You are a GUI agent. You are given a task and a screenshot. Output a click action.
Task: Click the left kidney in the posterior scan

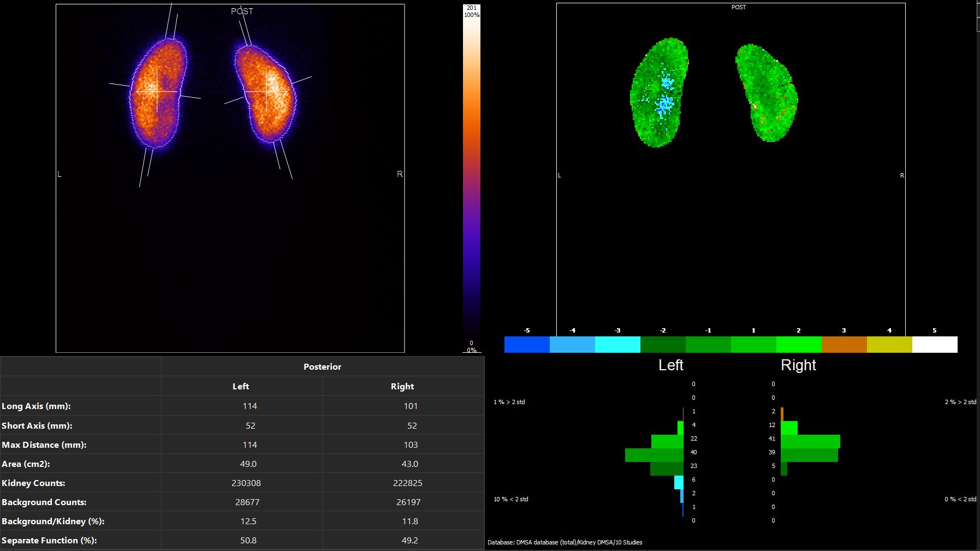pyautogui.click(x=158, y=93)
